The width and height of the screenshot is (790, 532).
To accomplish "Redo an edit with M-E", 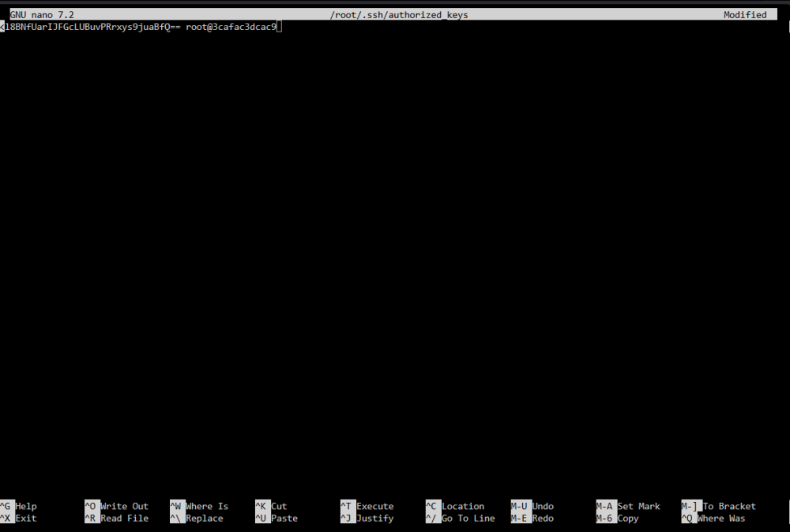I will click(533, 518).
